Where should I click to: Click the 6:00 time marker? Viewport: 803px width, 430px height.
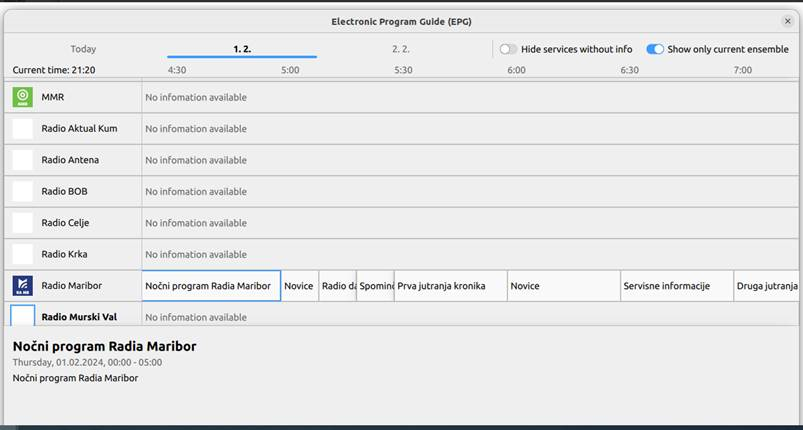tap(517, 70)
